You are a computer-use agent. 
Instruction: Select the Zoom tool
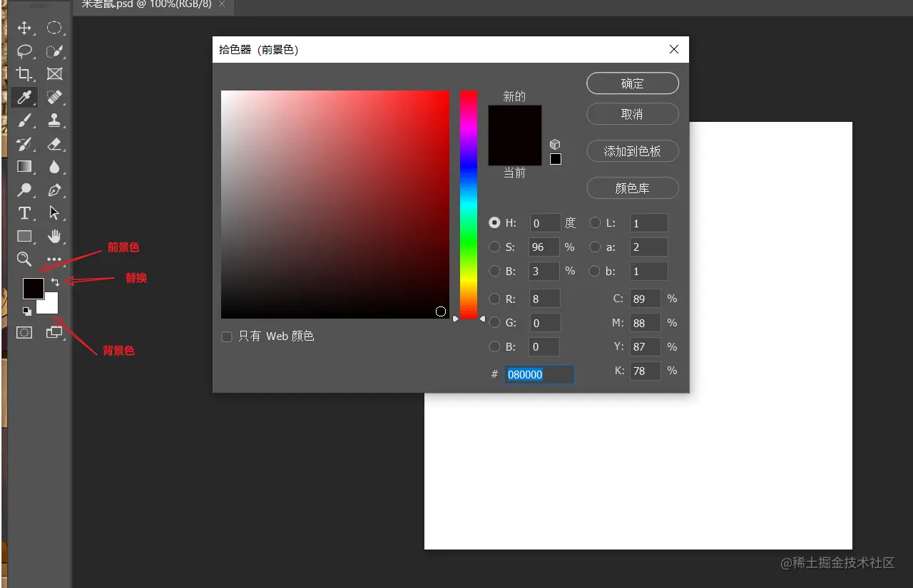tap(24, 259)
